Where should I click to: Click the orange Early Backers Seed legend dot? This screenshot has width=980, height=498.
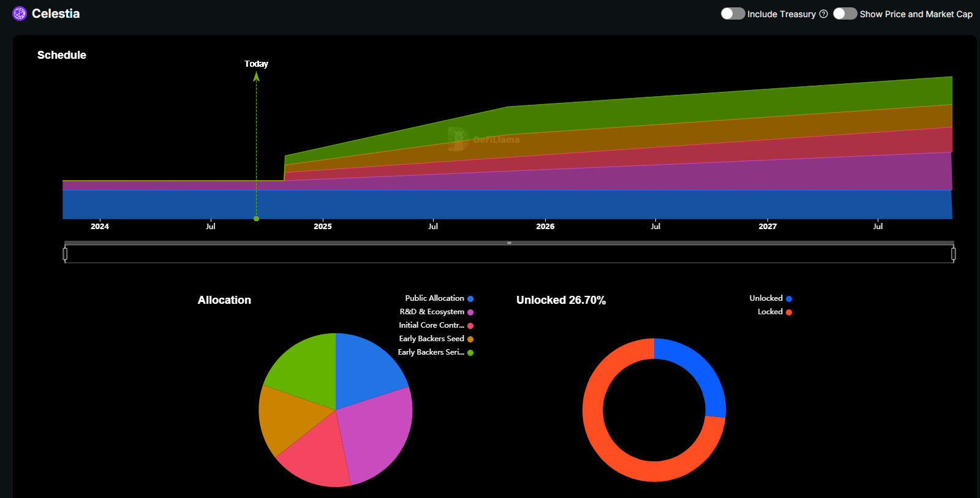(x=470, y=339)
